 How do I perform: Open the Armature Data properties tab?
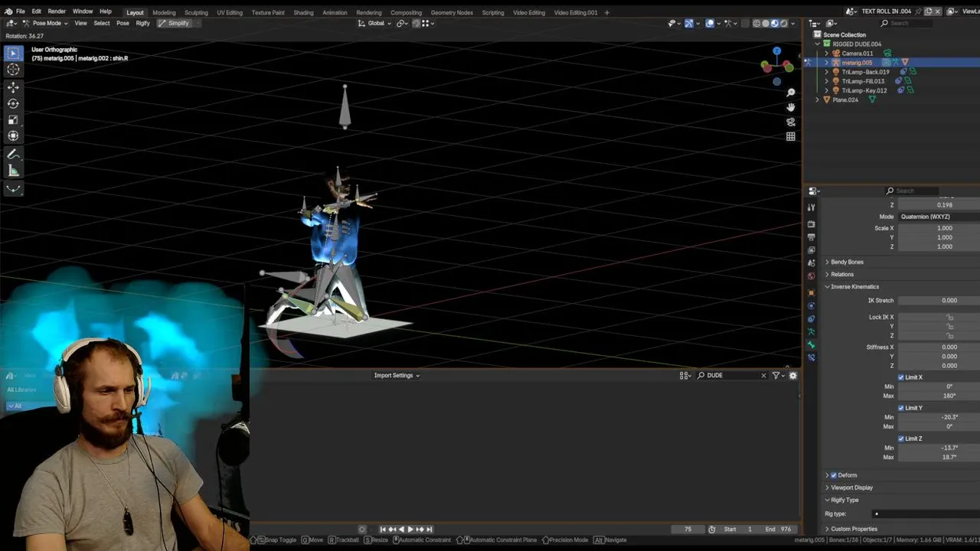pyautogui.click(x=812, y=331)
